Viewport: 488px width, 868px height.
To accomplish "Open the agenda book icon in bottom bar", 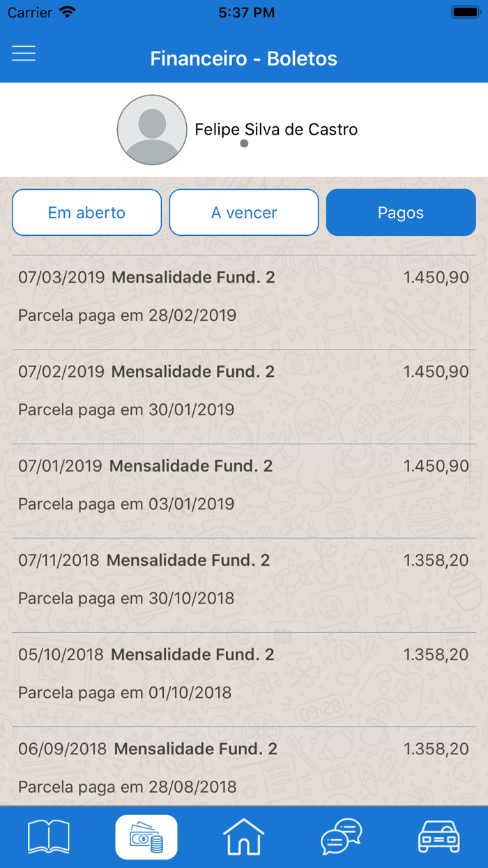I will tap(48, 837).
